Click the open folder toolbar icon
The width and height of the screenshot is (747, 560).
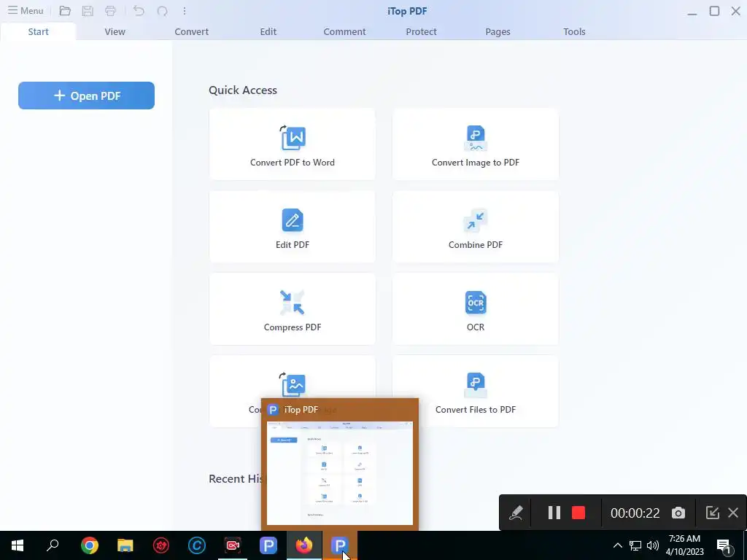point(65,10)
